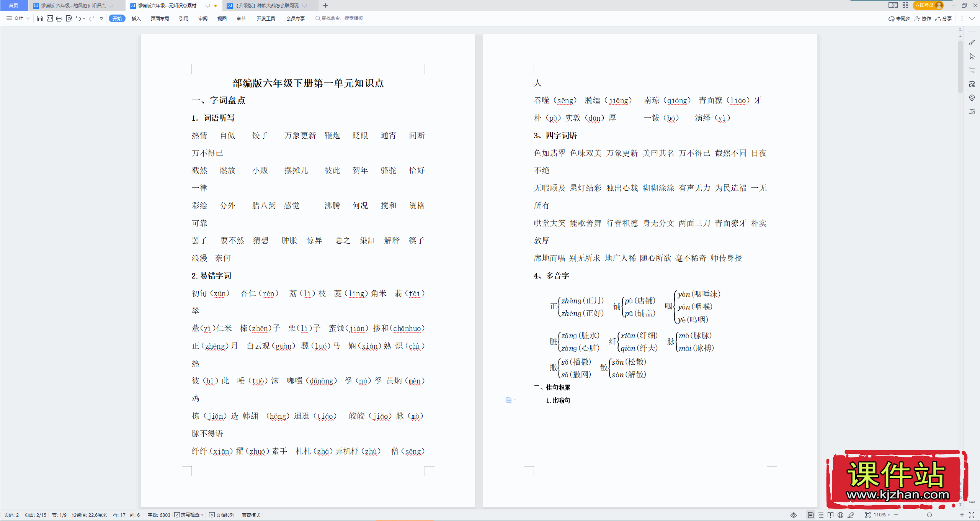Click the fit page zoom icon
Screen dimensions: 980x521
coord(868,515)
